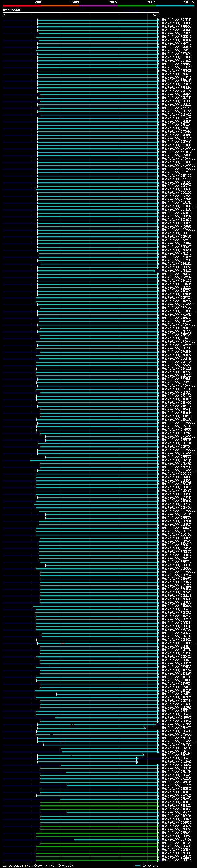Select label UniRef100_P05750
The width and height of the screenshot is (197, 868).
pyautogui.click(x=176, y=650)
